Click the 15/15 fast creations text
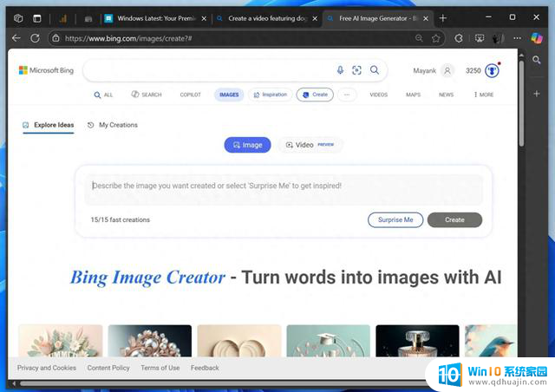 [x=120, y=220]
